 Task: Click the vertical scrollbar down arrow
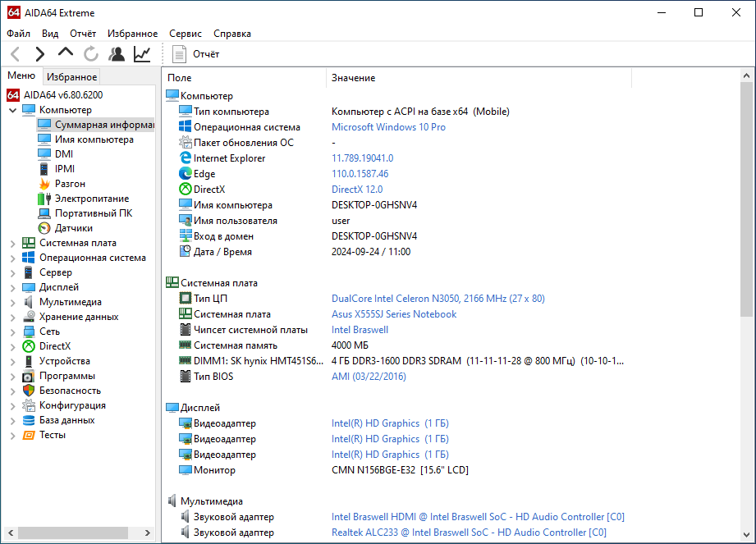coord(746,535)
